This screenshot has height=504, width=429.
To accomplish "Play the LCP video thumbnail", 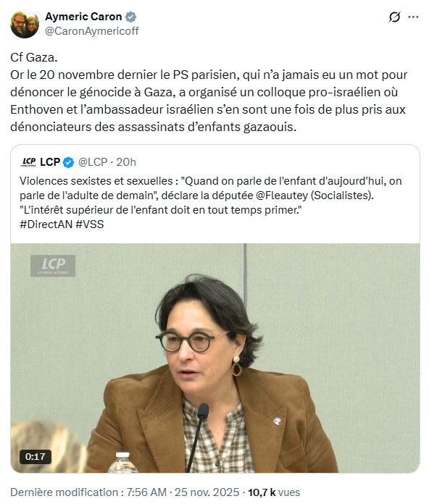I will pyautogui.click(x=215, y=358).
